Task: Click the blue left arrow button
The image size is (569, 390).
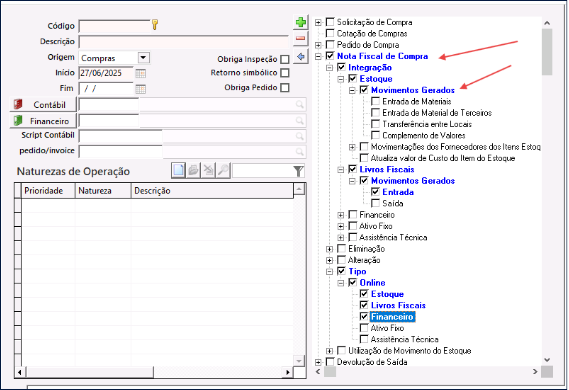Action: (300, 57)
